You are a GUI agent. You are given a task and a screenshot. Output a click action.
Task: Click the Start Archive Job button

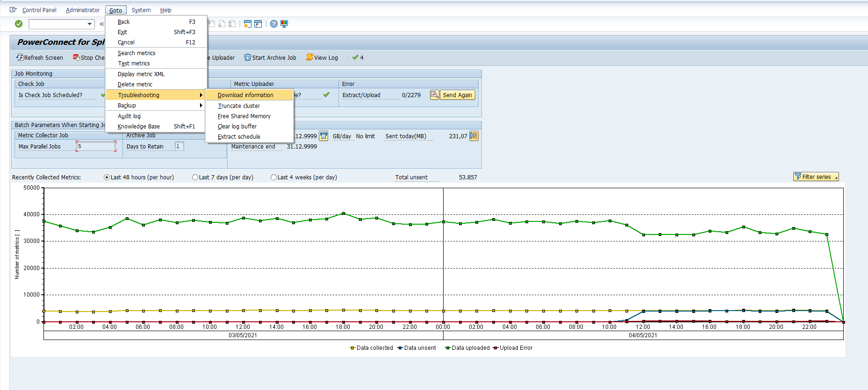(x=270, y=58)
